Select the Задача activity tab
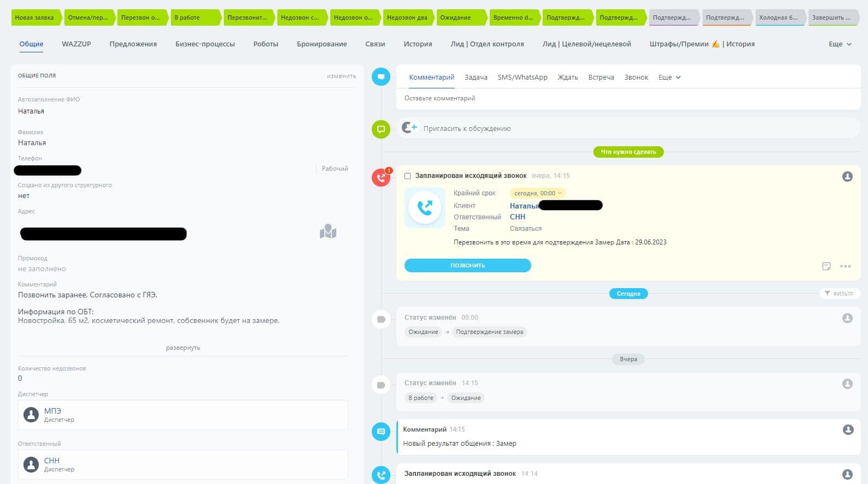Screen dimensions: 868x484 tap(476, 77)
